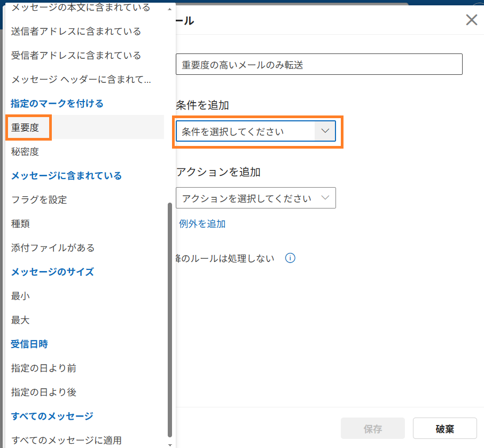Click the chevron on 条件を選択してください dropdown

[x=325, y=131]
